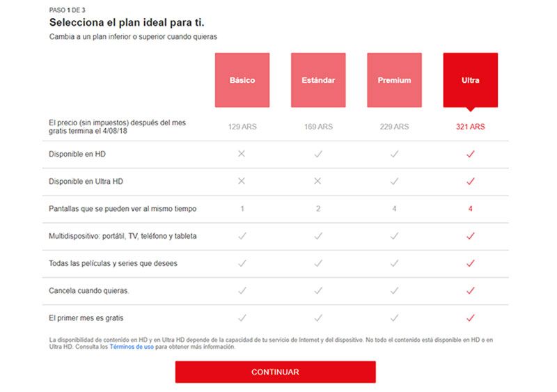Click the red 321 ARS price
557x392 pixels.
point(470,127)
